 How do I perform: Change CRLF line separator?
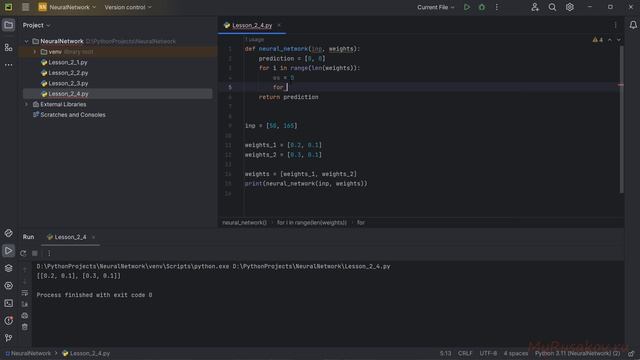pyautogui.click(x=465, y=353)
